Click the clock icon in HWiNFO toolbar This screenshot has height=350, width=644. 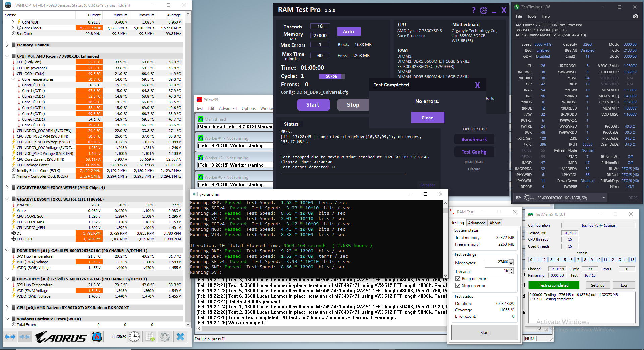click(134, 336)
